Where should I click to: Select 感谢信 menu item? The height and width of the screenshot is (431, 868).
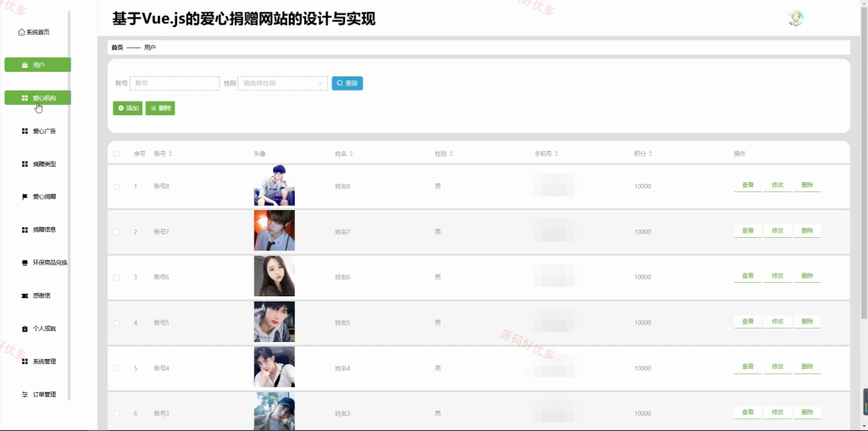37,296
